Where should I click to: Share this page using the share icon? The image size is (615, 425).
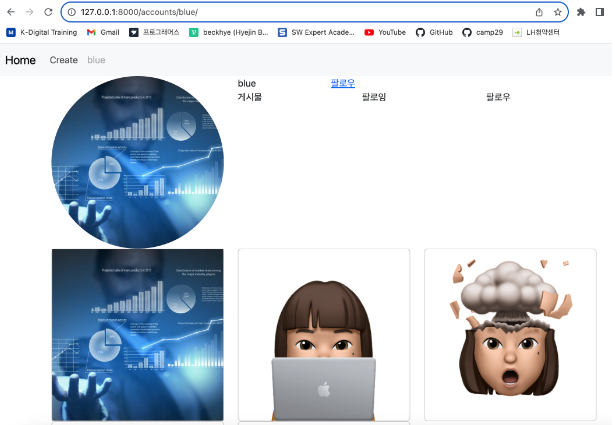[x=539, y=12]
